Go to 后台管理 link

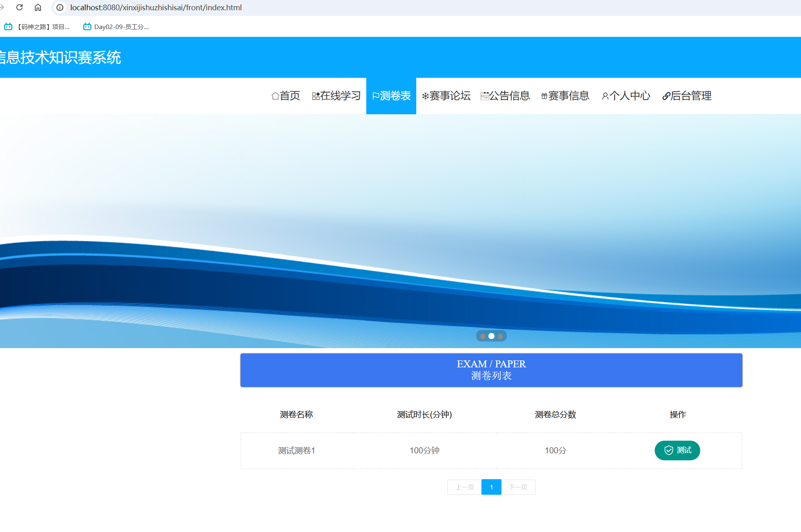pyautogui.click(x=687, y=96)
